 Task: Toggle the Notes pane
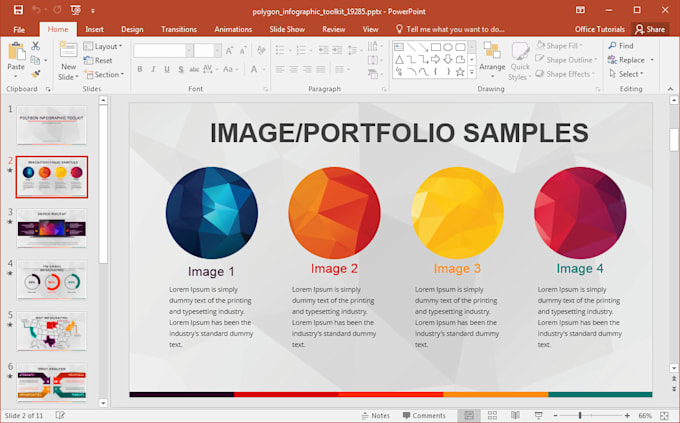point(375,415)
